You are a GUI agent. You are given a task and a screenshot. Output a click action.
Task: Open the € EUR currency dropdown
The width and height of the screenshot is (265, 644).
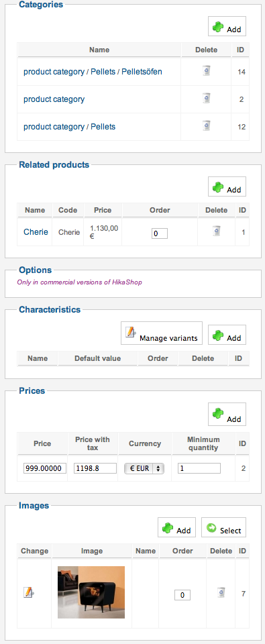(144, 468)
